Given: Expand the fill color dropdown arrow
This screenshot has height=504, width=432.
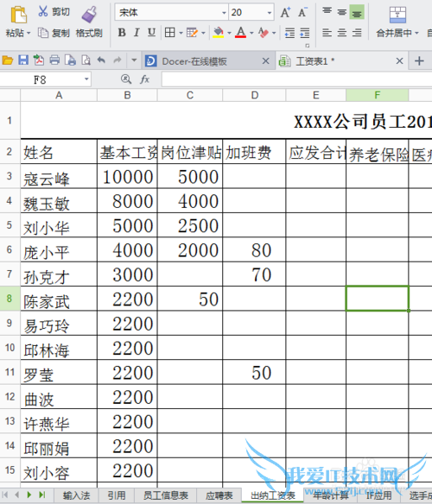Looking at the screenshot, I should (229, 33).
